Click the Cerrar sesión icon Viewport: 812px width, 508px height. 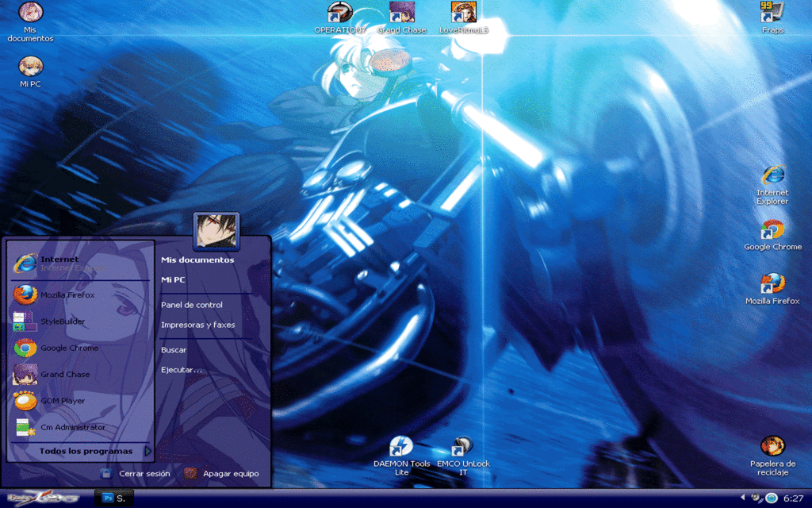coord(105,473)
